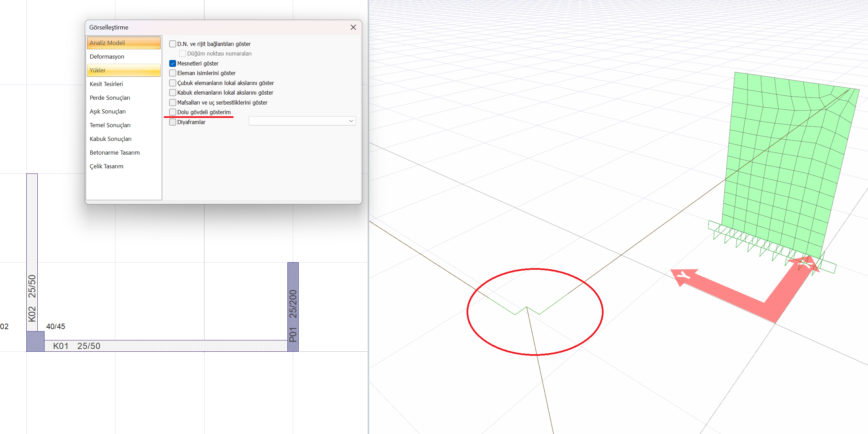Enable Dolu gövdeli gösterim checkbox

(173, 112)
